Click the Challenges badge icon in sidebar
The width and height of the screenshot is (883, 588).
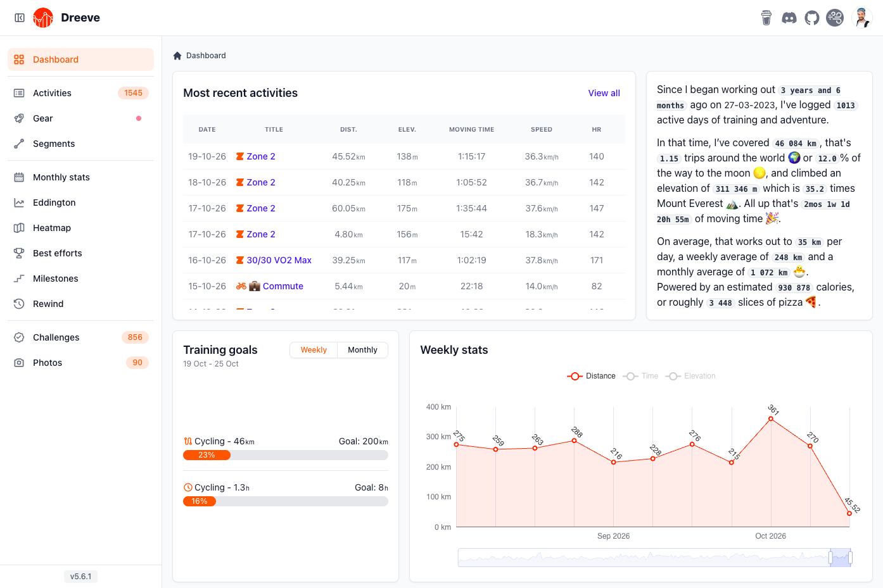pos(19,337)
